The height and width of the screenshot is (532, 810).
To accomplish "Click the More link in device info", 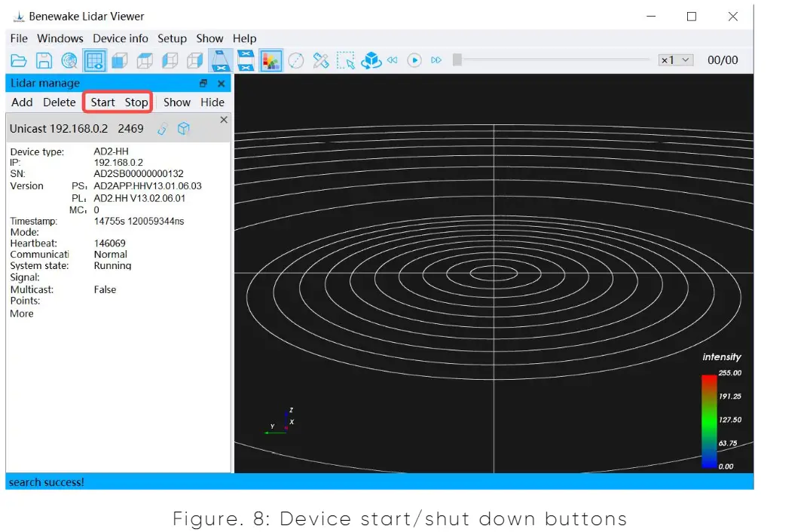I will click(x=22, y=313).
